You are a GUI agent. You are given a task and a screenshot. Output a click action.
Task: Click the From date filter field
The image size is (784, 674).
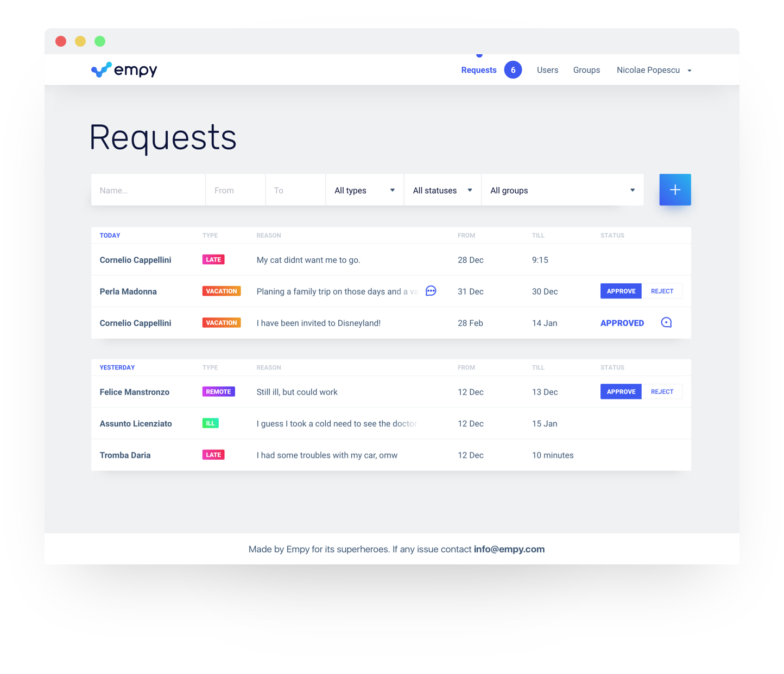click(235, 190)
